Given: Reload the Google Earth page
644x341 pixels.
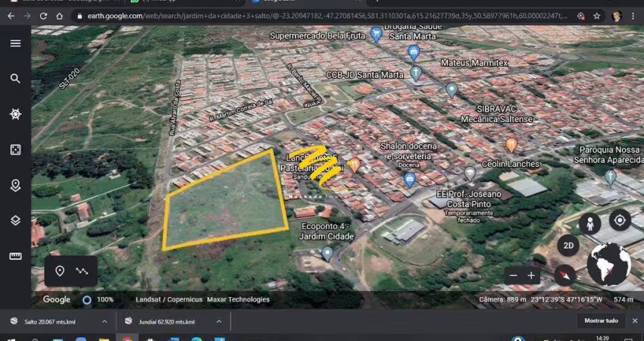Looking at the screenshot, I should [43, 16].
